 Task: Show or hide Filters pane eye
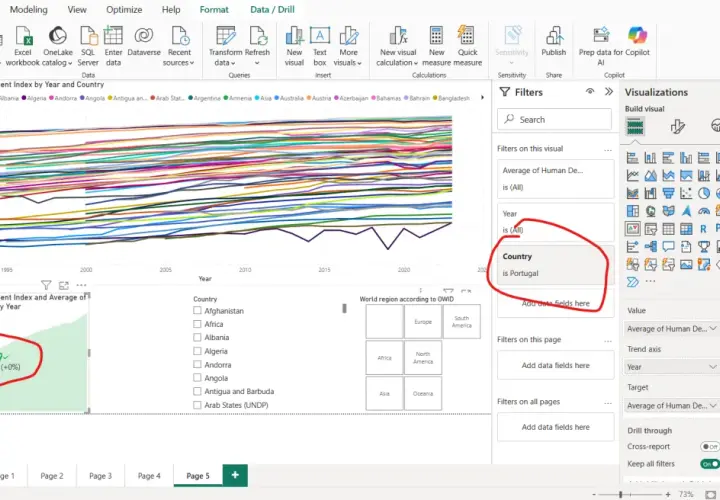click(590, 92)
